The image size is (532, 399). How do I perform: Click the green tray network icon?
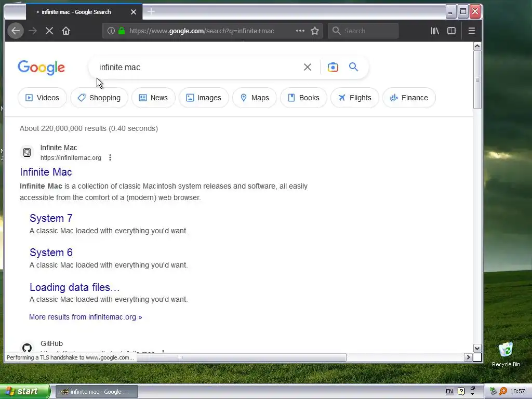(493, 391)
